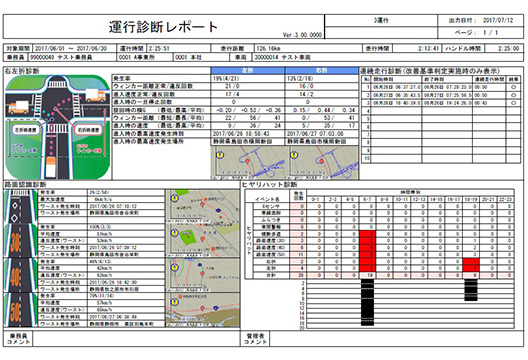Click the black bar in the 18-19 column
Screen dimensions: 528x360
coord(471,290)
